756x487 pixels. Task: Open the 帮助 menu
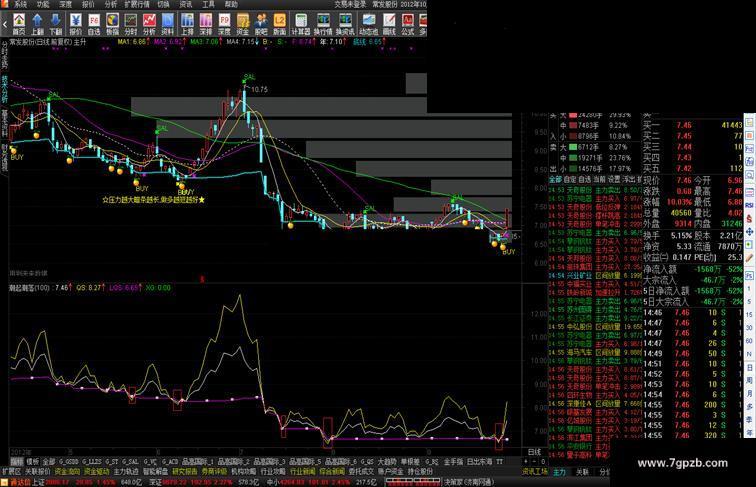click(231, 4)
